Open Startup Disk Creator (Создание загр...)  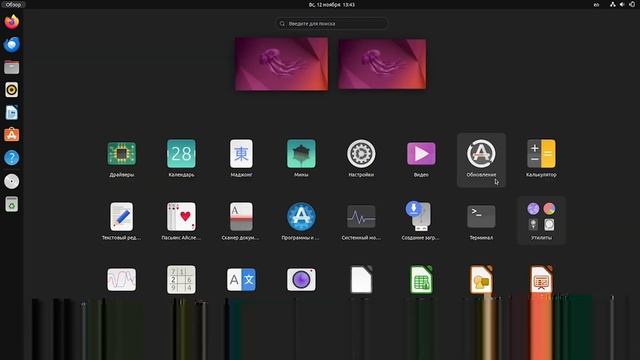pyautogui.click(x=420, y=216)
